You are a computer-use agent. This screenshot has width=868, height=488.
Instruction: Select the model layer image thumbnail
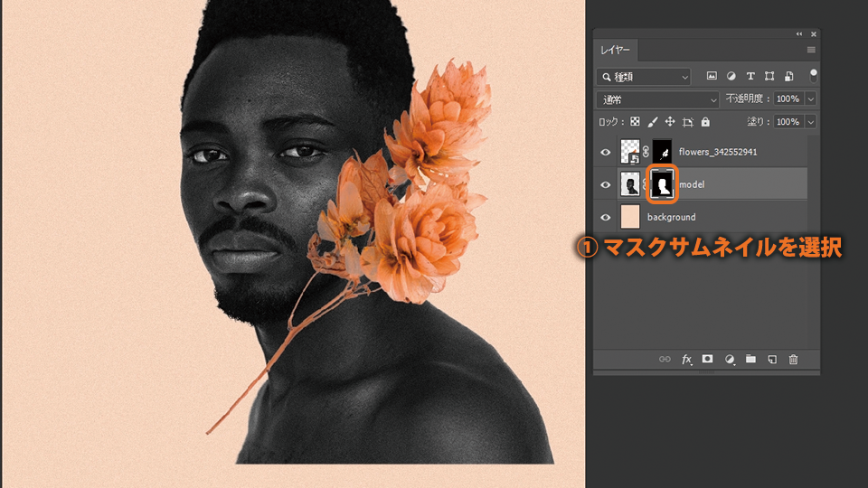pyautogui.click(x=630, y=184)
